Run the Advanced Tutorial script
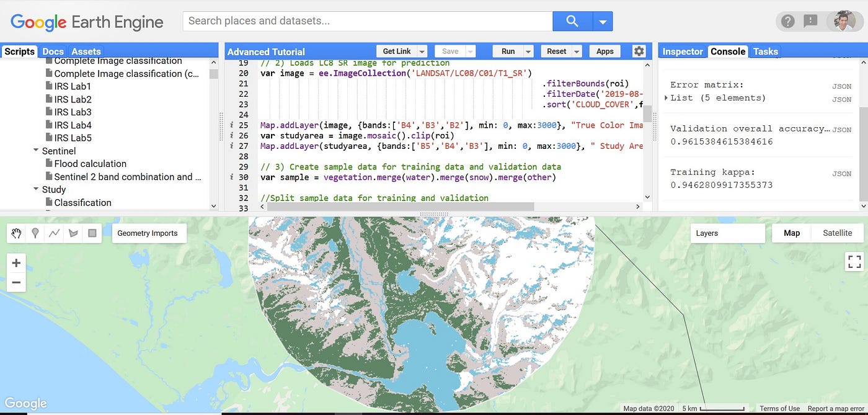The width and height of the screenshot is (868, 415). (508, 51)
